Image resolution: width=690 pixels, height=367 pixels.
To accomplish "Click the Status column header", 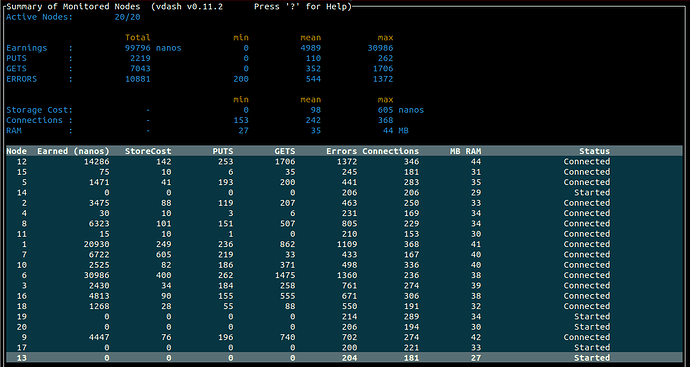I will click(595, 151).
